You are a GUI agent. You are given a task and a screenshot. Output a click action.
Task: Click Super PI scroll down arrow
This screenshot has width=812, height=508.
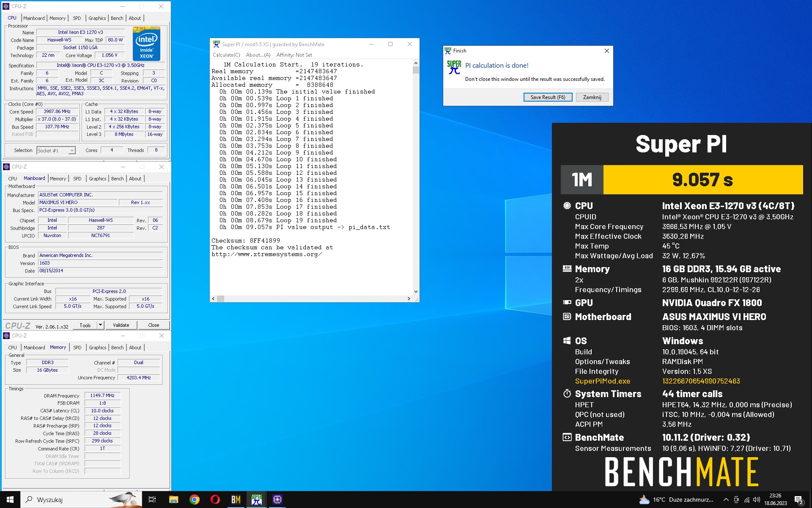[x=416, y=291]
